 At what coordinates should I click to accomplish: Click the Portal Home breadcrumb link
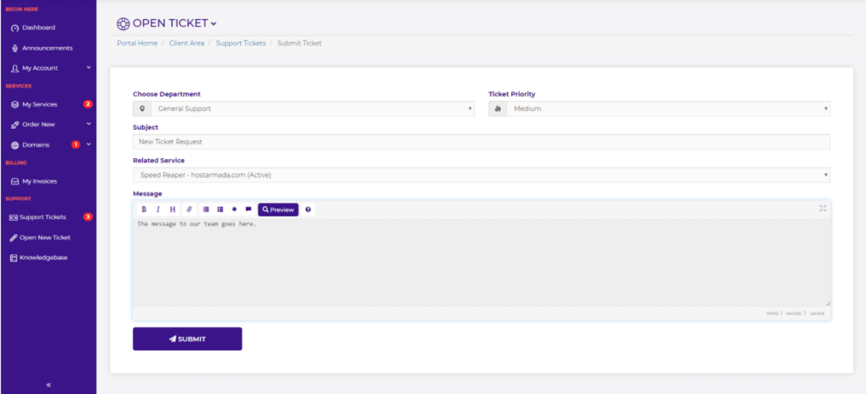pos(137,43)
